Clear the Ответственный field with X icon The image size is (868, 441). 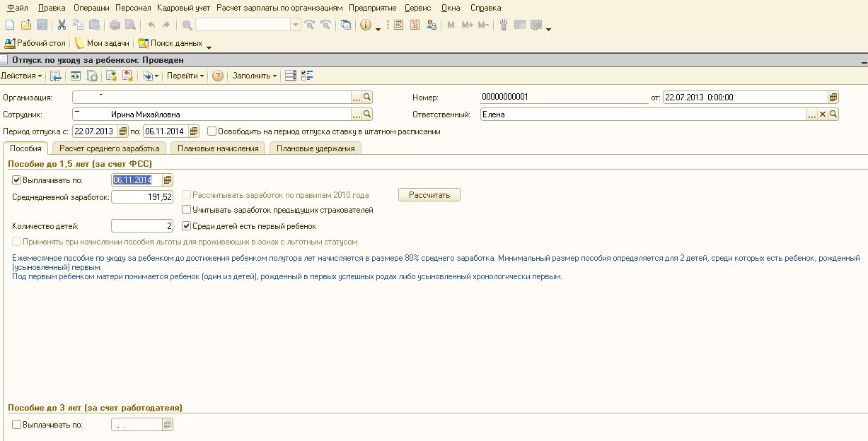(x=823, y=114)
